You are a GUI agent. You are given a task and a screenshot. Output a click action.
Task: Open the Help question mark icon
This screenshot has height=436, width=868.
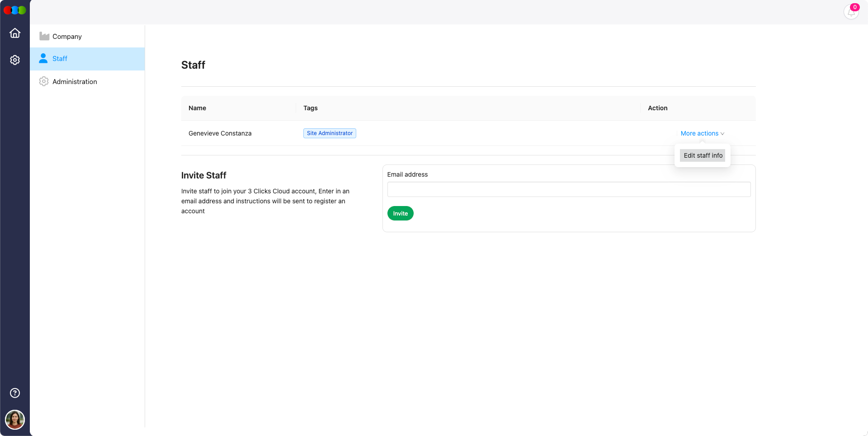pyautogui.click(x=15, y=393)
